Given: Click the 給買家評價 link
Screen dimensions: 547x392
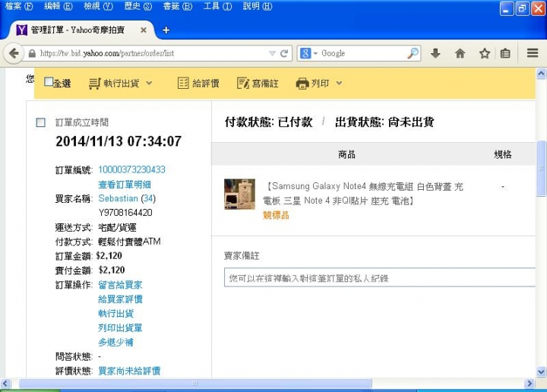Looking at the screenshot, I should (120, 299).
